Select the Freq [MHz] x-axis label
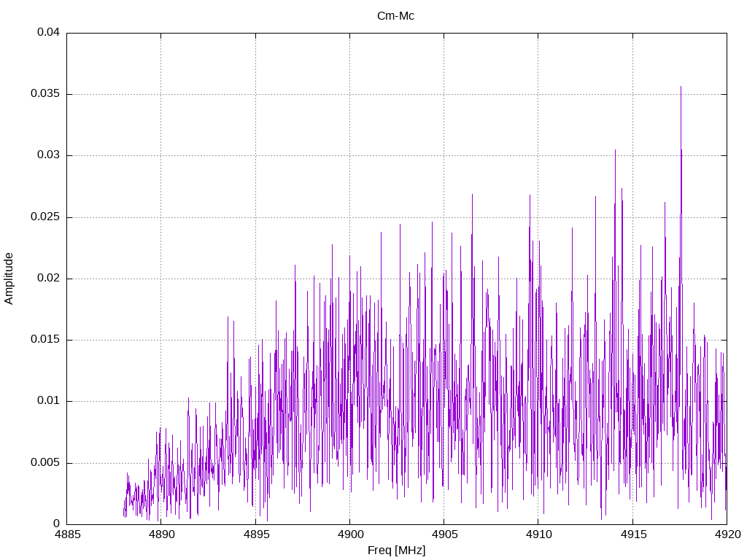The image size is (747, 560). coord(396,551)
